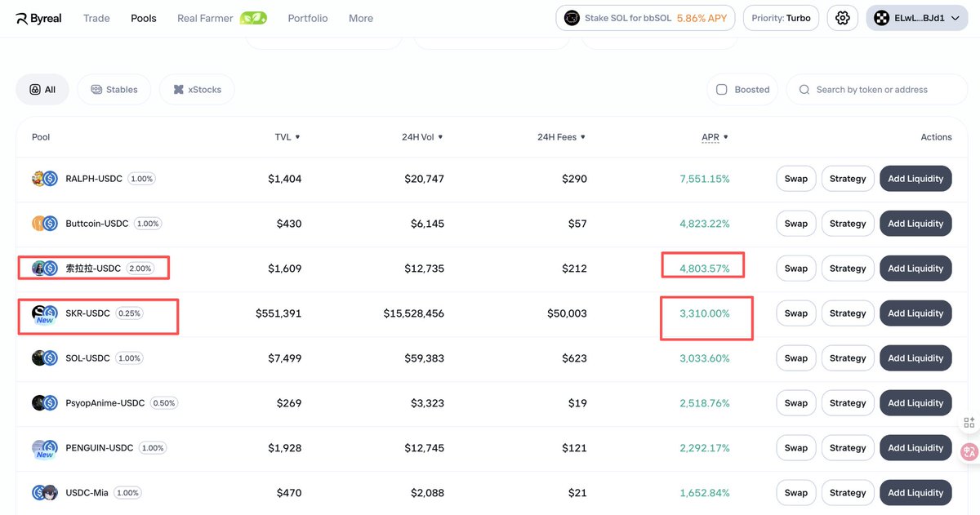
Task: Click the Byreal logo
Action: 38,18
